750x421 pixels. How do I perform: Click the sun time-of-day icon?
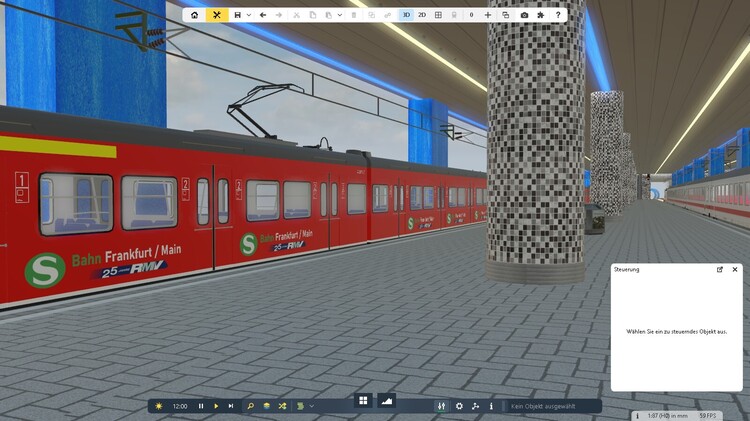tap(159, 406)
